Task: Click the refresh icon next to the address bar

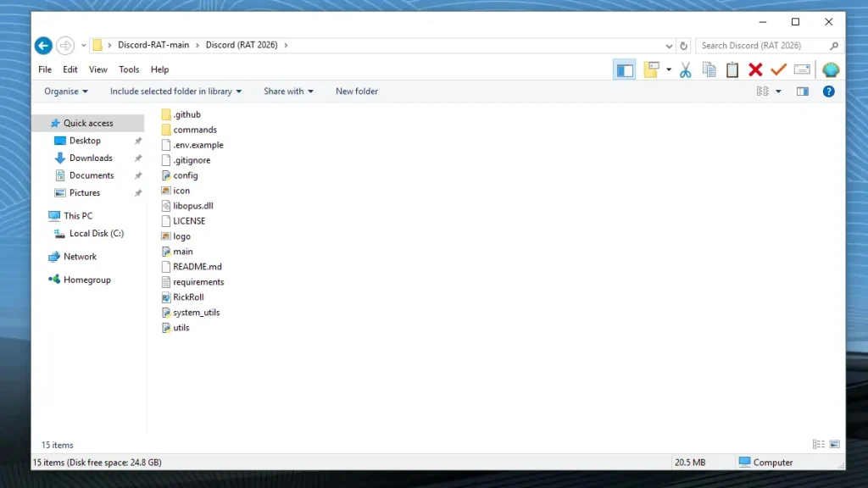Action: point(684,45)
